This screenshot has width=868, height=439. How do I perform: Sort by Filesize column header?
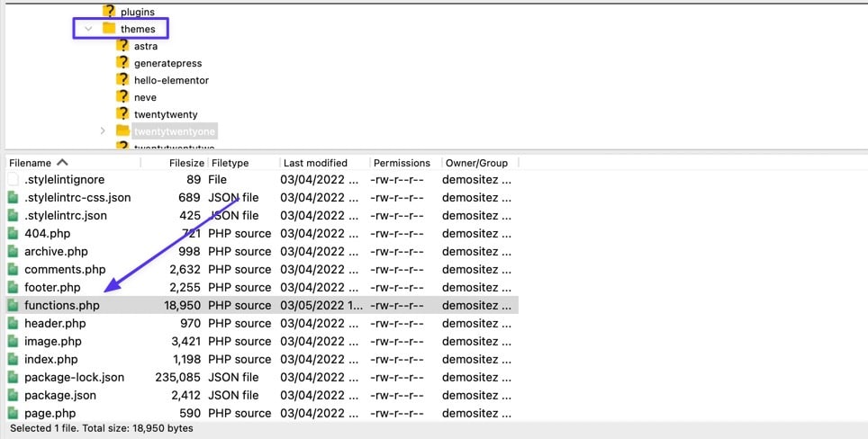point(185,163)
